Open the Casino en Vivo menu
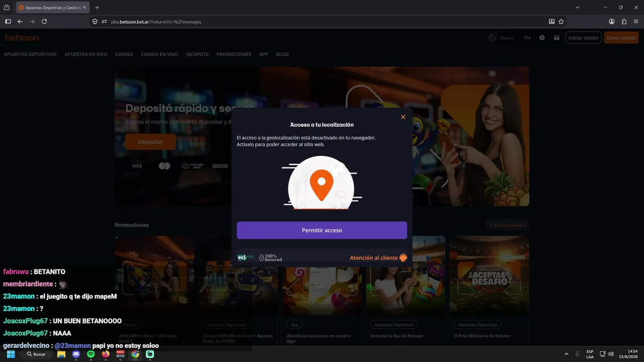644x362 pixels. [159, 54]
